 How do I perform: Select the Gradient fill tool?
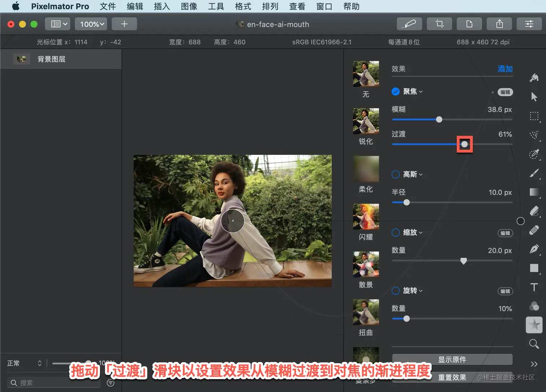point(534,192)
